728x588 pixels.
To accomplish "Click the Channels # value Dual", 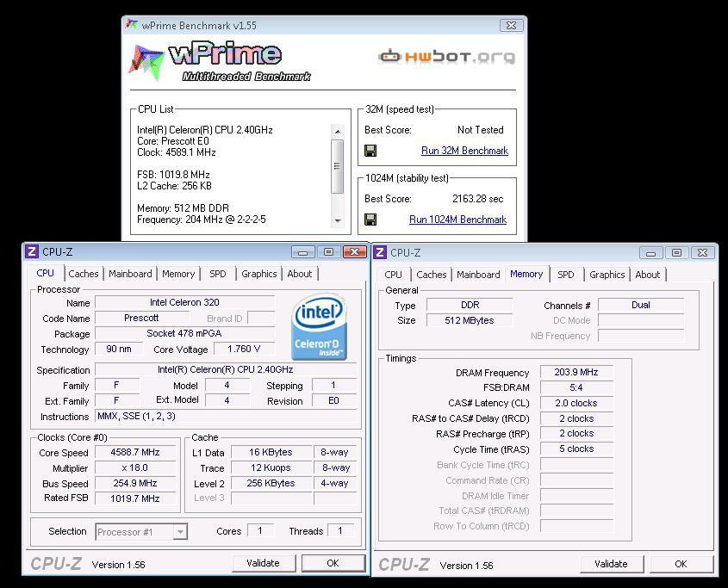I will [x=641, y=306].
